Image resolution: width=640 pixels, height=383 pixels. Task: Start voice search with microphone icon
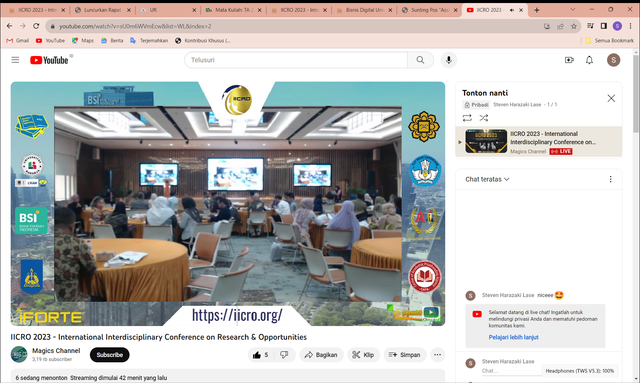[x=449, y=60]
